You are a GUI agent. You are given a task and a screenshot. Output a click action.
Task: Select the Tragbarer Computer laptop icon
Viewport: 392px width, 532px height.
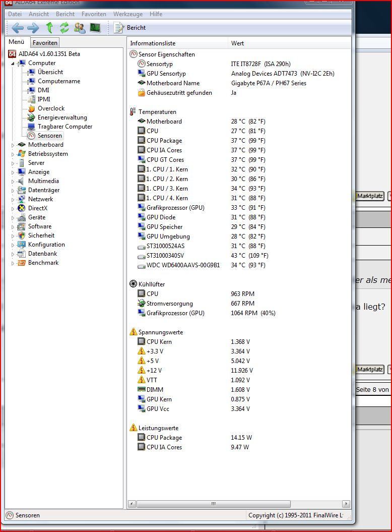pos(32,127)
